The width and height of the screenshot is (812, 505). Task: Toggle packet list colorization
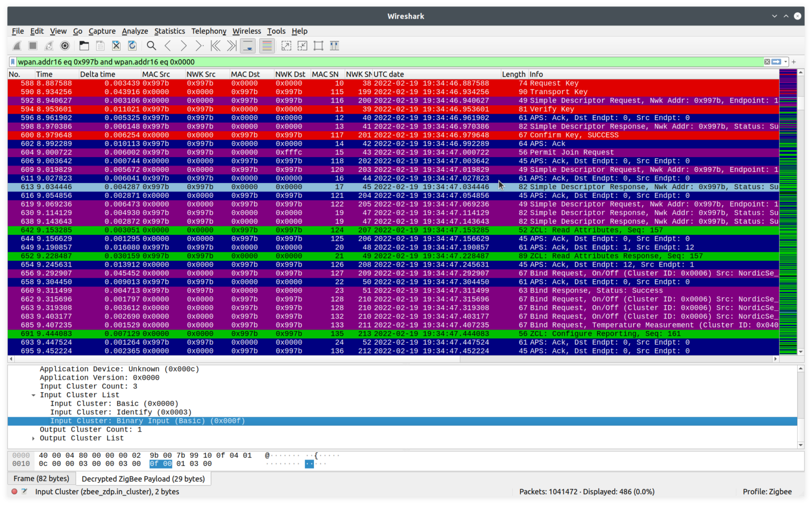266,45
